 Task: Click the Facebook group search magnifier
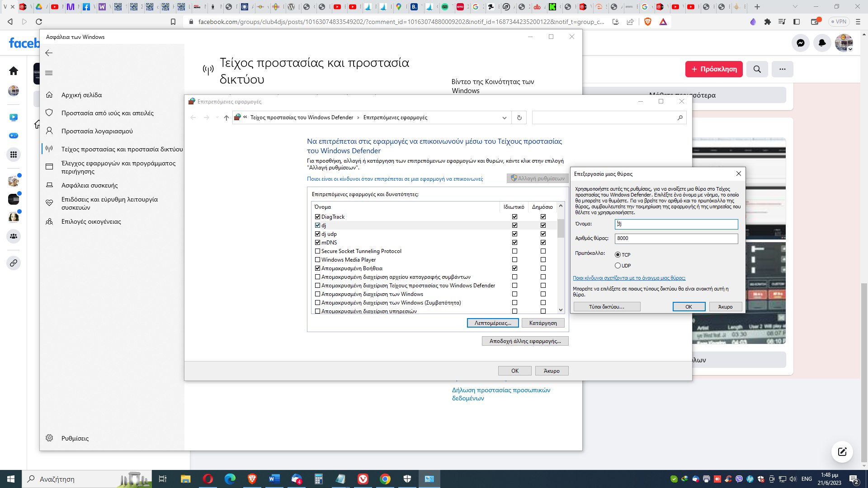(x=757, y=69)
